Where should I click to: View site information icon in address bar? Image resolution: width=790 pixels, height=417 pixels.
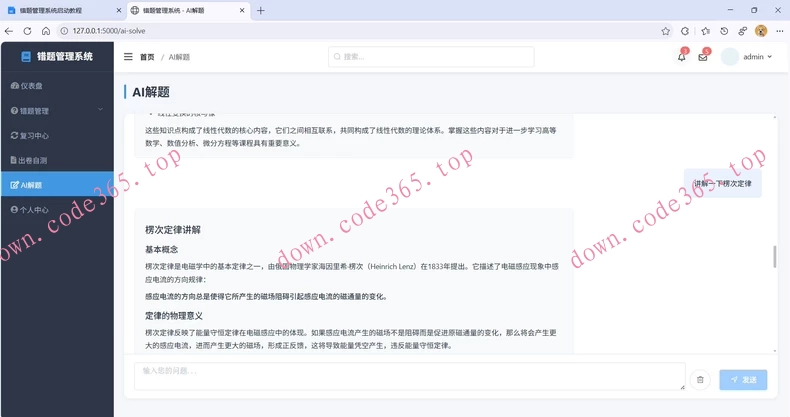pyautogui.click(x=64, y=31)
